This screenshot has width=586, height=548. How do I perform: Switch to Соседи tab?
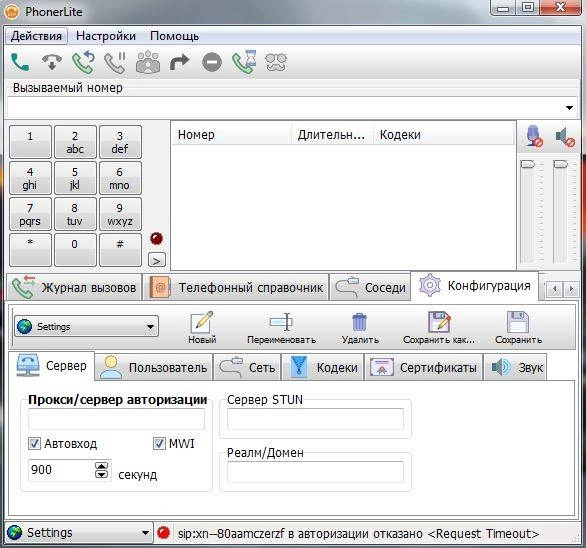tap(370, 287)
